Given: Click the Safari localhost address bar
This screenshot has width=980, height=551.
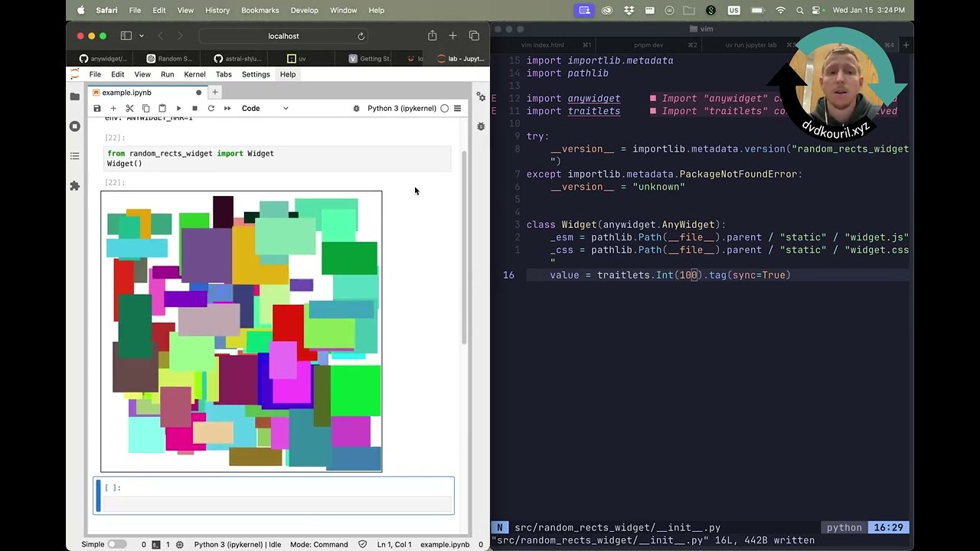Looking at the screenshot, I should point(283,36).
